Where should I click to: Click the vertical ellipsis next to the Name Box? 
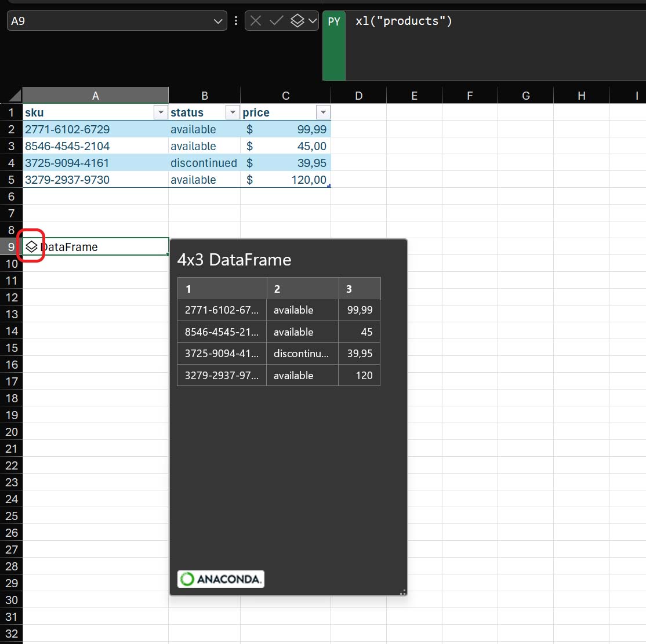tap(235, 20)
